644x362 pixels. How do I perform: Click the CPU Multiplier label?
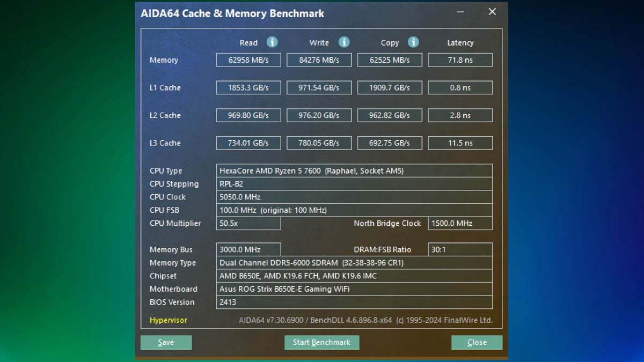tap(175, 223)
